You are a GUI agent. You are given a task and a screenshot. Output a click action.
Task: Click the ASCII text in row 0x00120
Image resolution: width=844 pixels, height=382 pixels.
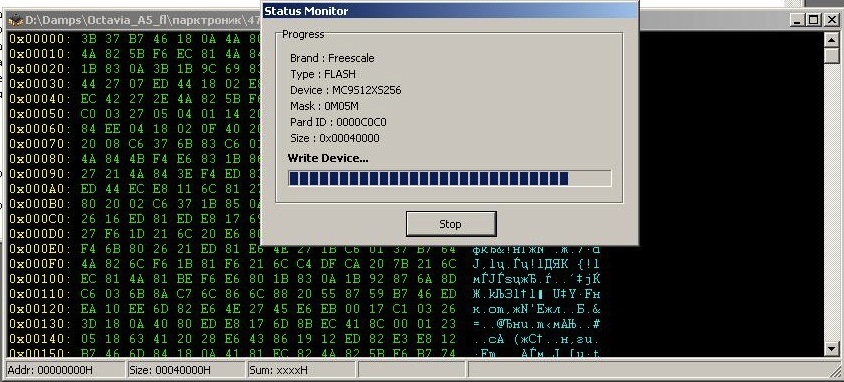[536, 309]
